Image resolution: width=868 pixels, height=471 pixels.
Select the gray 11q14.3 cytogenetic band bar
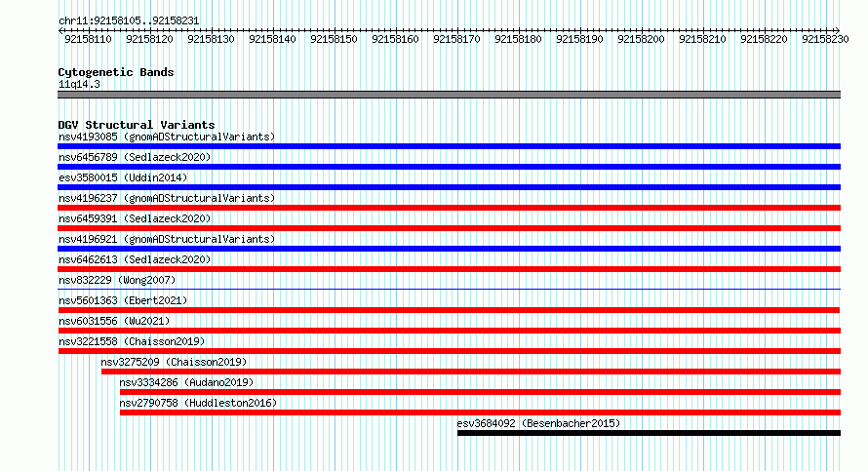click(449, 95)
